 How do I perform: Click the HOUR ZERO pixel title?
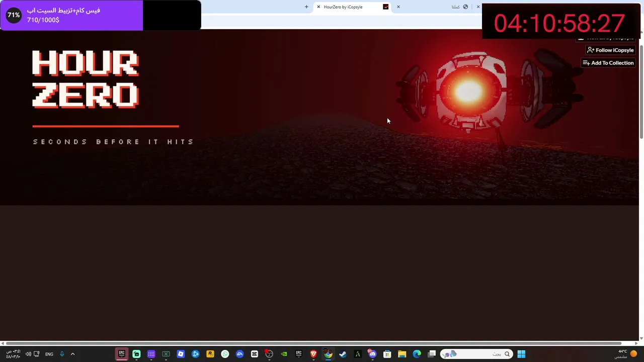click(85, 79)
